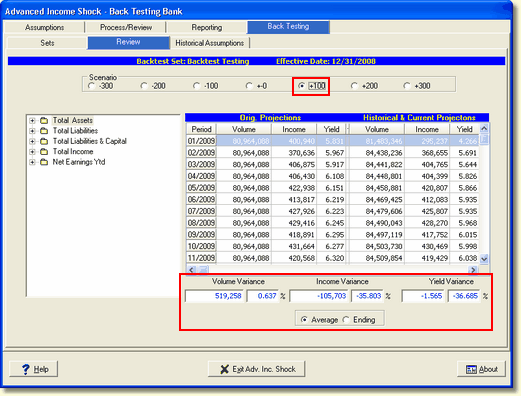Click the X icon on Exit Adv. Inc. Shock
The width and height of the screenshot is (521, 396).
(x=225, y=369)
